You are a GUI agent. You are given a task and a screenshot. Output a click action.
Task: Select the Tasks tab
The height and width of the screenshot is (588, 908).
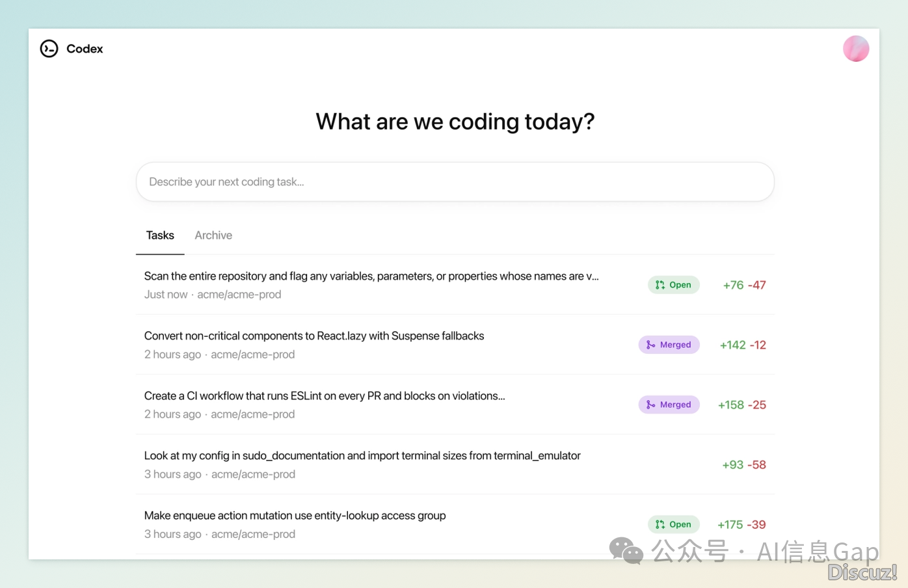coord(160,235)
